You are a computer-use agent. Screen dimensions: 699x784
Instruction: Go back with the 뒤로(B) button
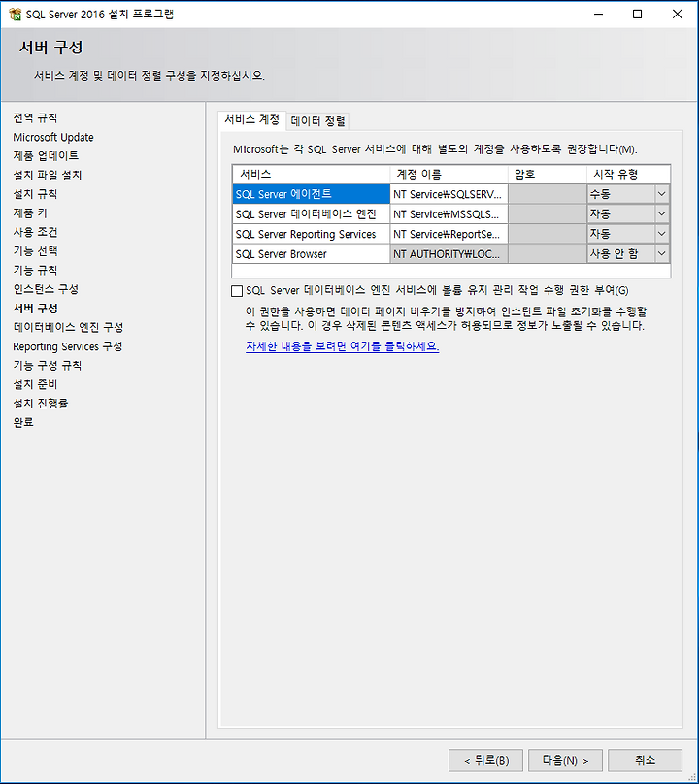(x=485, y=761)
